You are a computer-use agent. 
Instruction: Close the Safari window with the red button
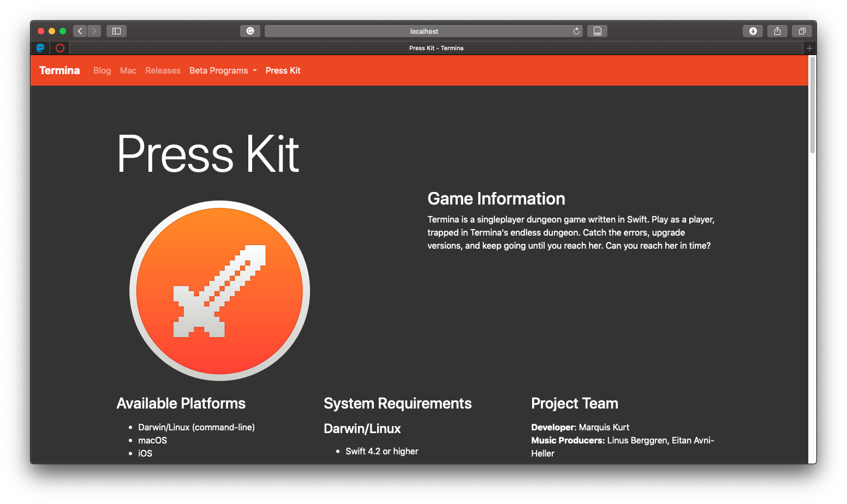(x=41, y=31)
